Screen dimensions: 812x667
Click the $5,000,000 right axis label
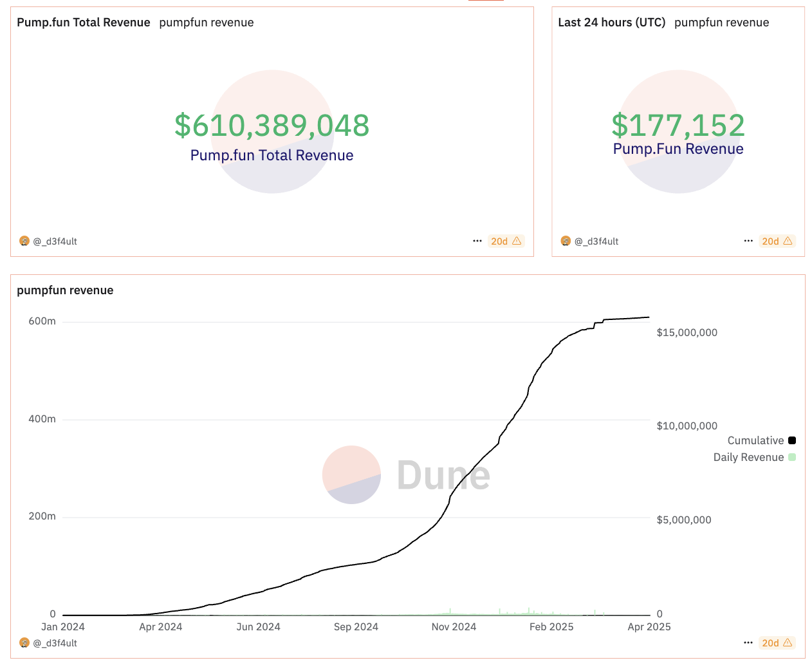pos(683,520)
